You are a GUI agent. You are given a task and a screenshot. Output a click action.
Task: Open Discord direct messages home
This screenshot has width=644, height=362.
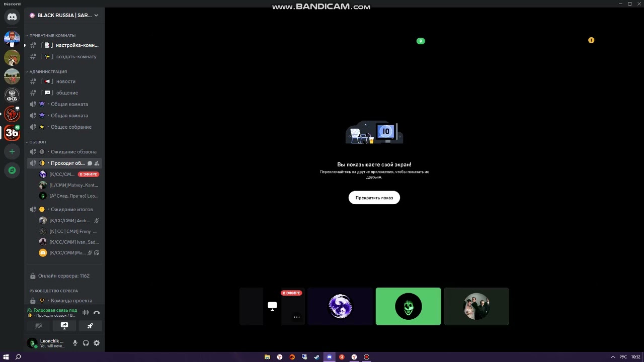[x=12, y=17]
